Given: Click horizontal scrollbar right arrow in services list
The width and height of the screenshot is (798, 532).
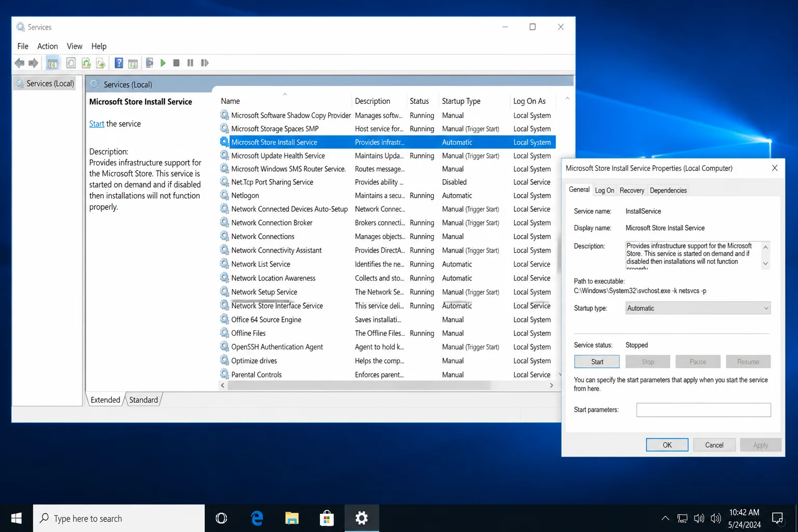Looking at the screenshot, I should pyautogui.click(x=551, y=385).
